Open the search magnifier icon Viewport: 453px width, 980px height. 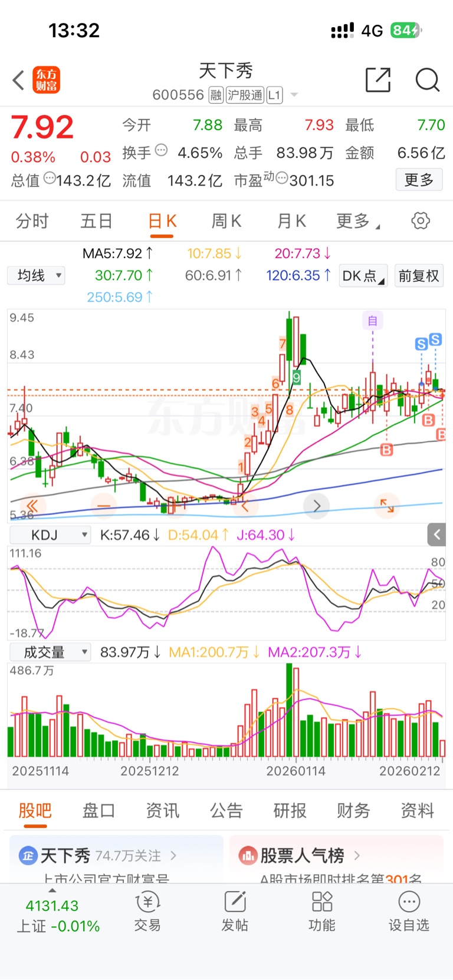tap(427, 80)
